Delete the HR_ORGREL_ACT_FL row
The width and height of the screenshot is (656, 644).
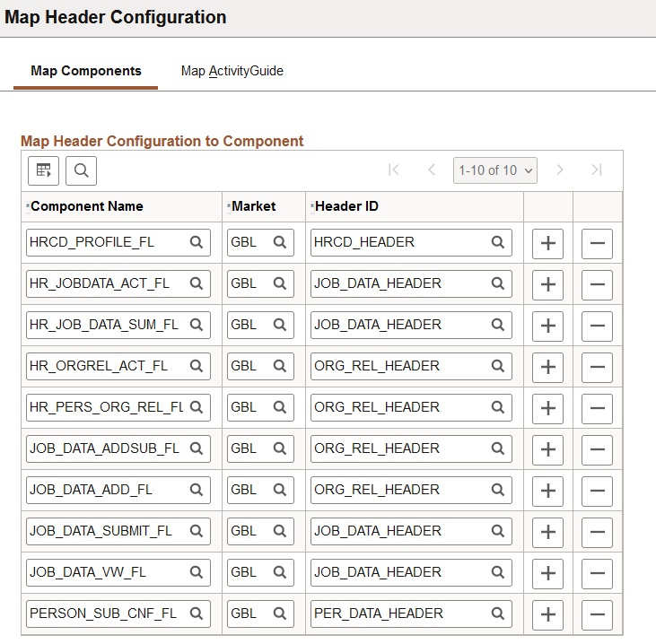[597, 367]
